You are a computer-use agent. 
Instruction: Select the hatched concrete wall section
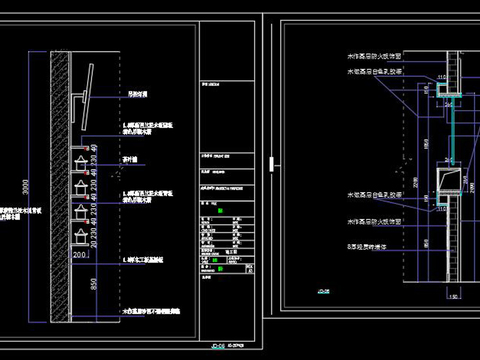click(x=59, y=187)
